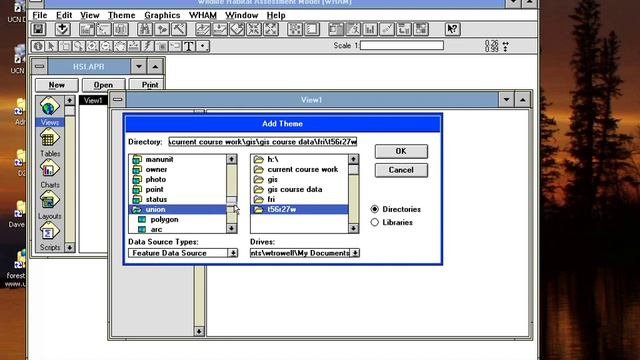Open the Graphics menu
The width and height of the screenshot is (640, 360).
[x=162, y=15]
